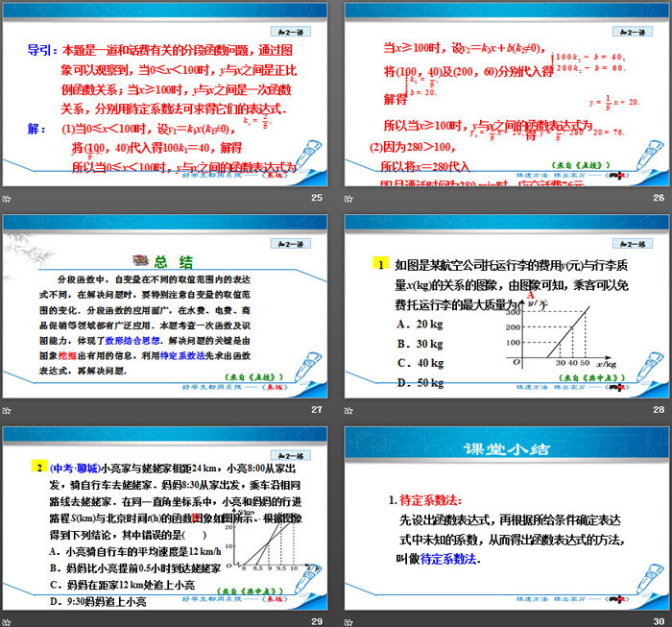Click the animation star icon under slide 30

point(348,622)
